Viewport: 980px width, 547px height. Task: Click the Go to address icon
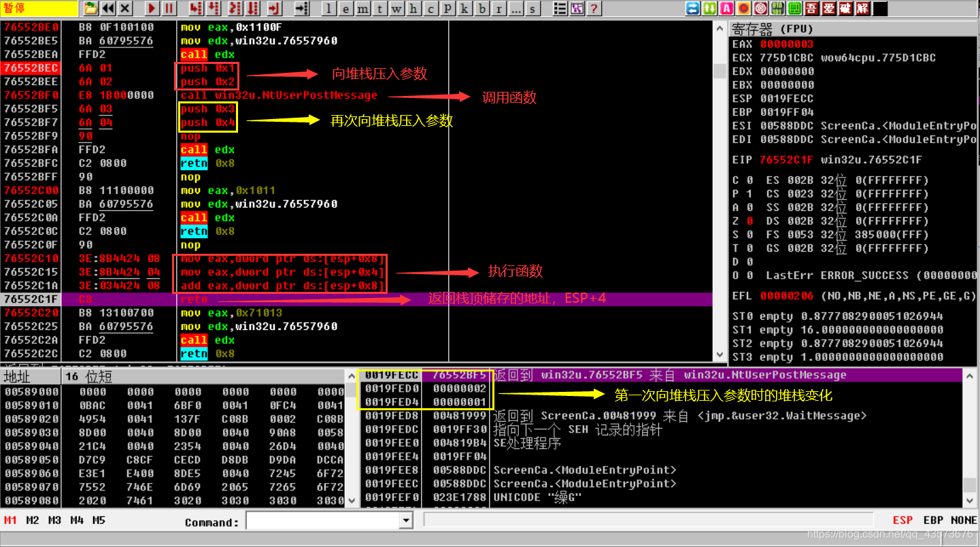[x=301, y=9]
